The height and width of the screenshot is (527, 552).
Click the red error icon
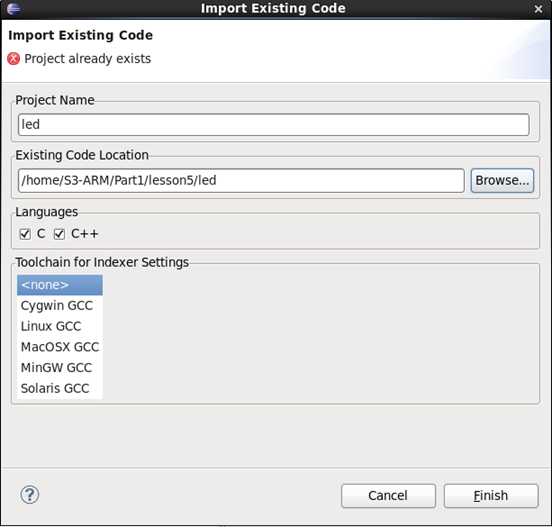[x=14, y=59]
